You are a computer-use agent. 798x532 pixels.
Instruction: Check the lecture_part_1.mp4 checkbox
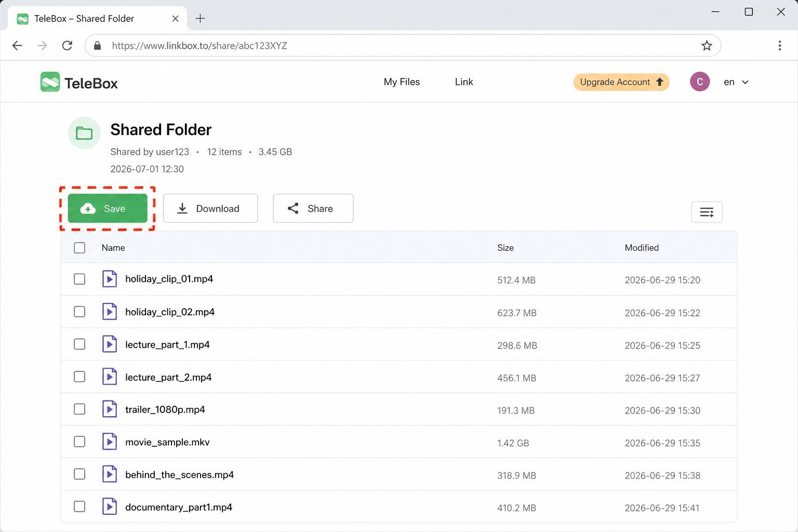(x=79, y=344)
